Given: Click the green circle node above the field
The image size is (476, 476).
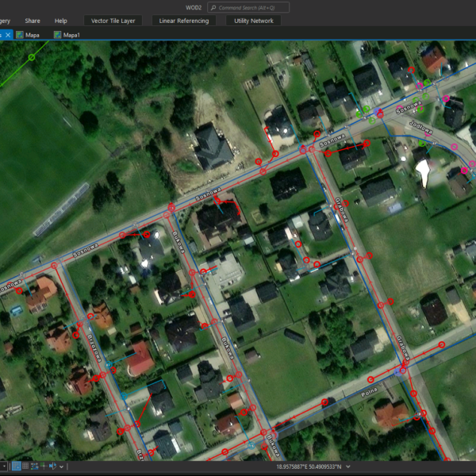Looking at the screenshot, I should click(32, 57).
